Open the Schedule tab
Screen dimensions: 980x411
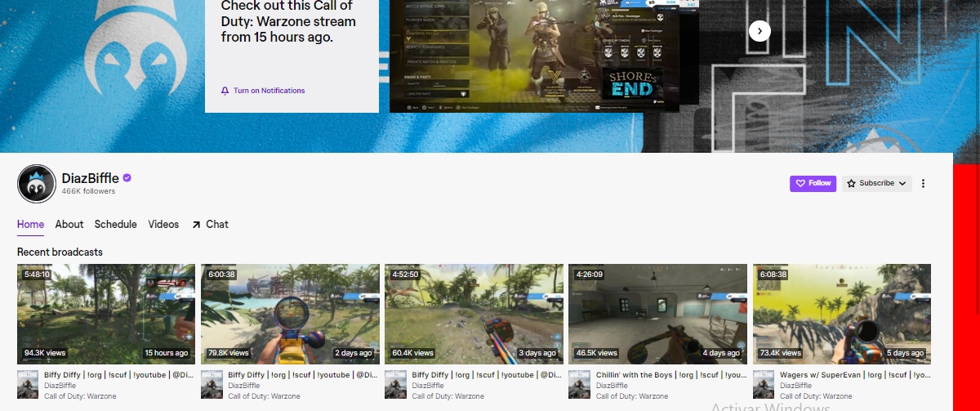coord(116,224)
